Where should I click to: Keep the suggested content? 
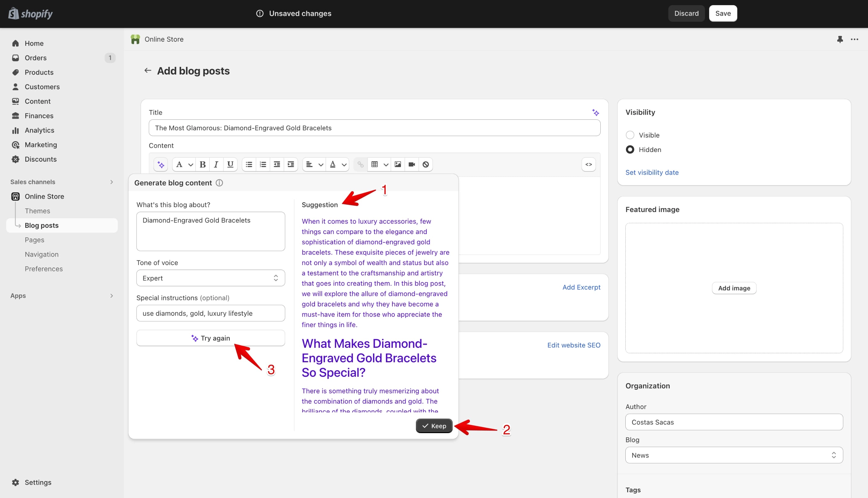click(434, 426)
